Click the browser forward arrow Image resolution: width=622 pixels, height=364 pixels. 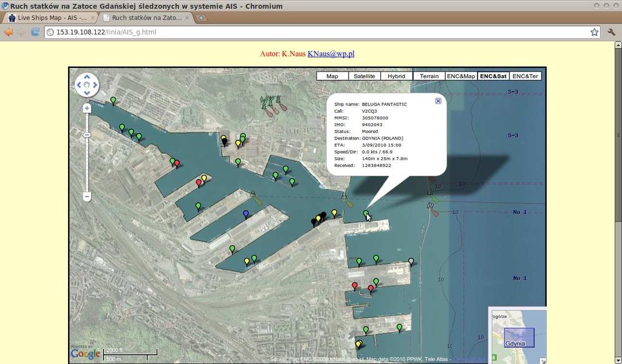coord(22,32)
